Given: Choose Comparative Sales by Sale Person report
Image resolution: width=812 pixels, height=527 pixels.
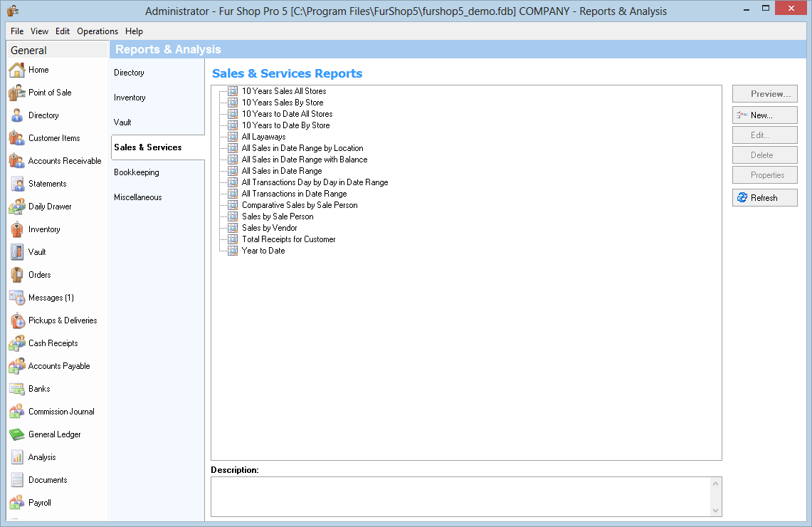Looking at the screenshot, I should (x=300, y=205).
